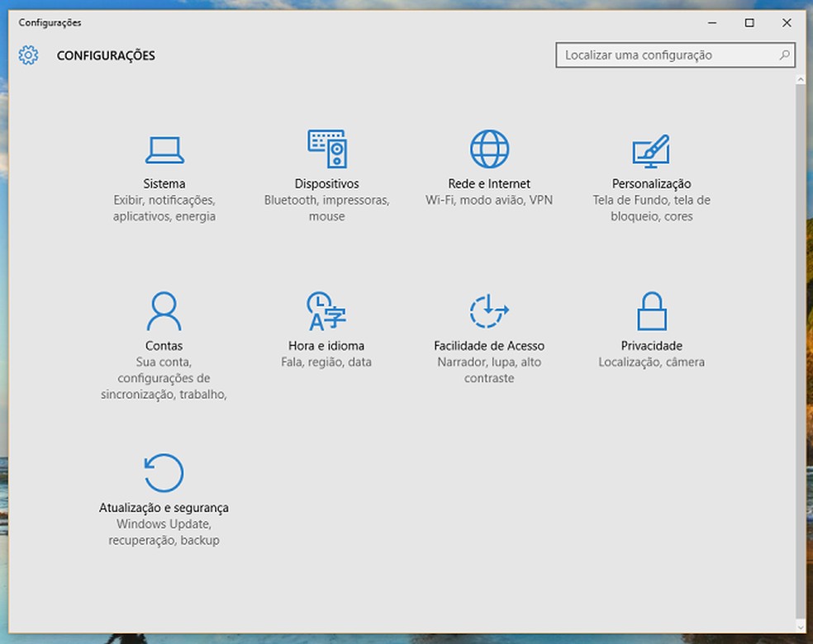Open the Sistema laptop icon
The height and width of the screenshot is (644, 813).
coord(164,149)
